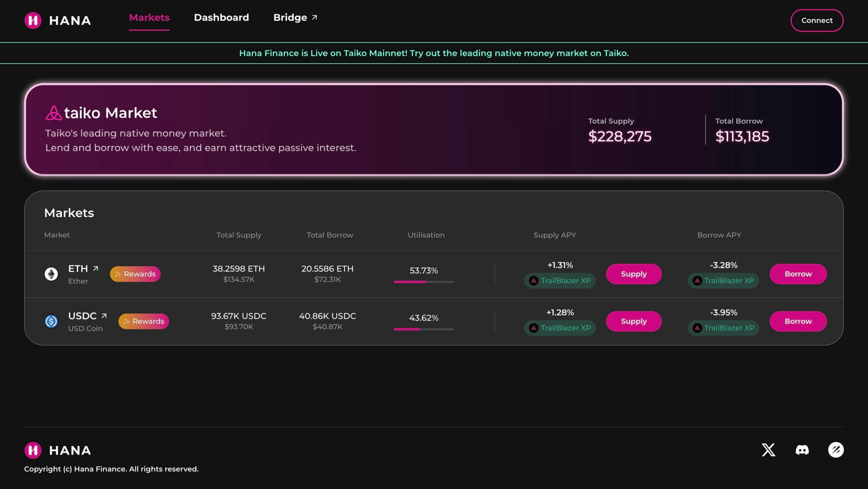Viewport: 868px width, 489px height.
Task: Click the HANA logo in the footer
Action: (x=57, y=450)
